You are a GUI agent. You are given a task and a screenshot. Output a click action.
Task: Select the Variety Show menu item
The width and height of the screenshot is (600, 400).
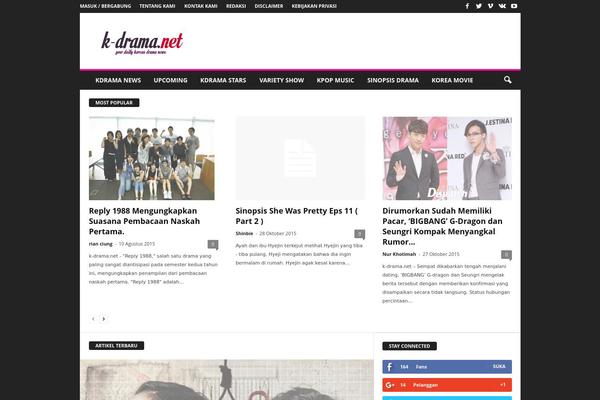pyautogui.click(x=281, y=80)
